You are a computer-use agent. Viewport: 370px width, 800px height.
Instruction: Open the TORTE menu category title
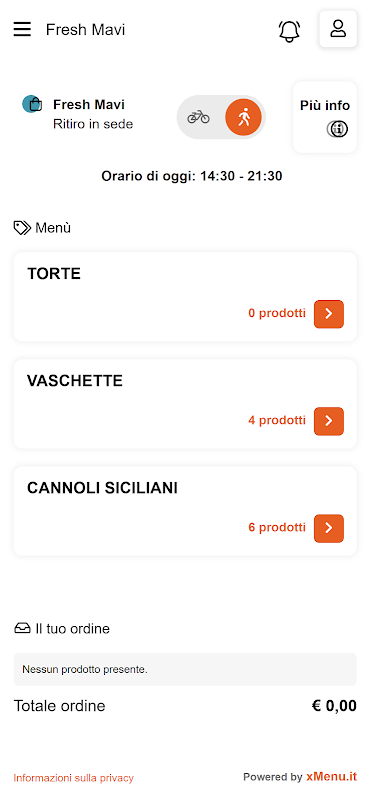(54, 274)
